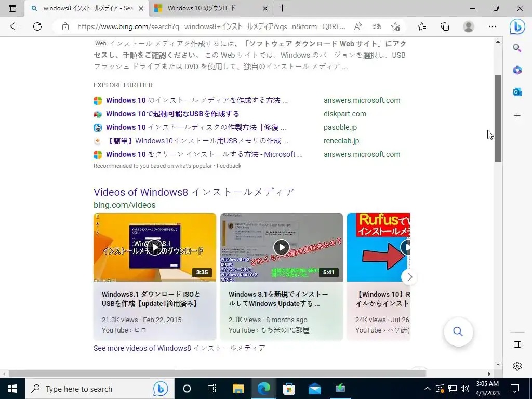The width and height of the screenshot is (532, 399).
Task: Open Windows 10 をクリーン インストールする方法 link
Action: click(204, 154)
